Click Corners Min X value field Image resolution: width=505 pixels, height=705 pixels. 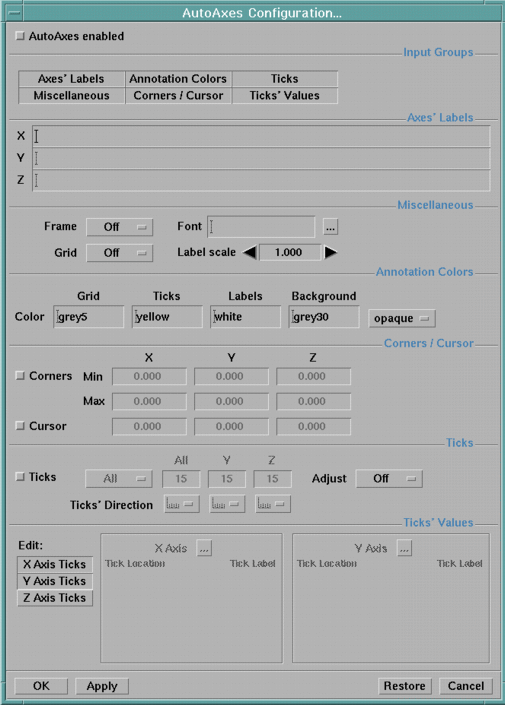pyautogui.click(x=149, y=376)
